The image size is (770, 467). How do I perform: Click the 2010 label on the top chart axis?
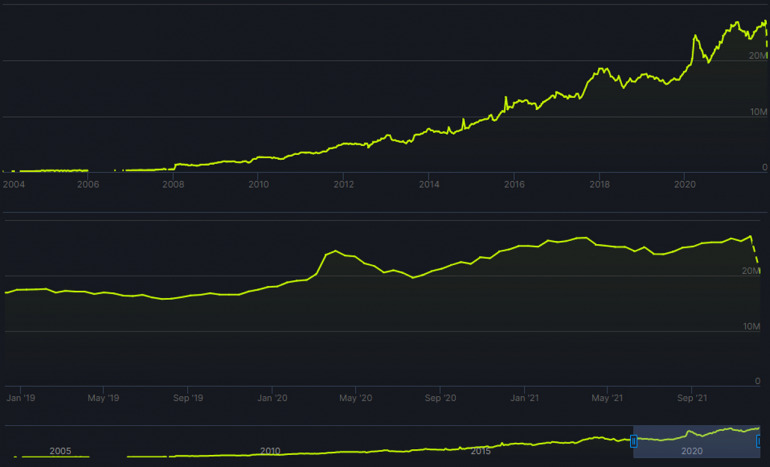point(258,185)
